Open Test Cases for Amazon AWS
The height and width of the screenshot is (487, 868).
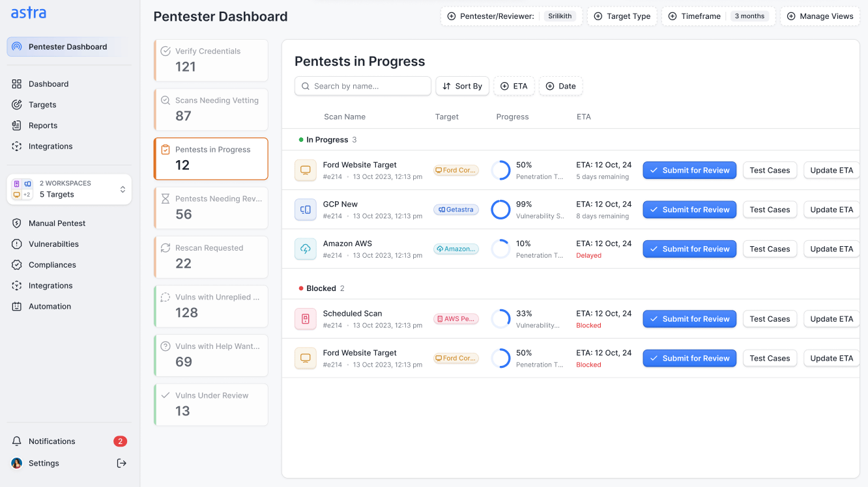770,249
